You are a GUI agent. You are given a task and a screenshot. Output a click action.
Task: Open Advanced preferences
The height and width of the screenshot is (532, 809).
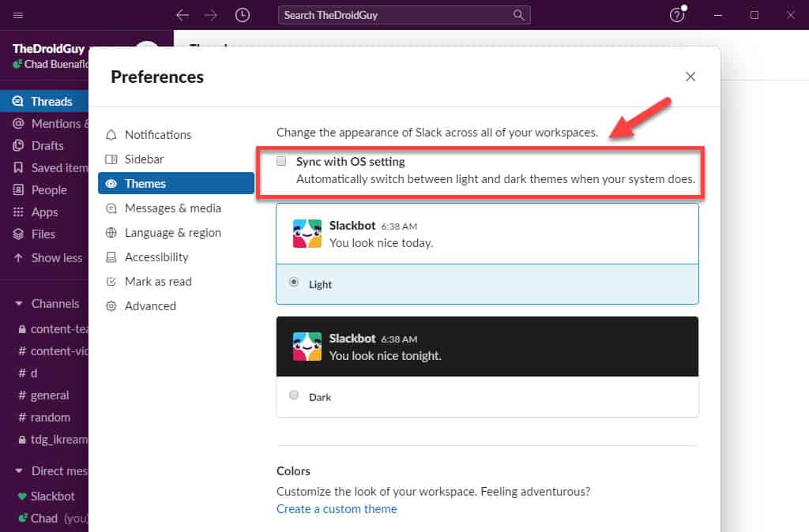[176, 306]
